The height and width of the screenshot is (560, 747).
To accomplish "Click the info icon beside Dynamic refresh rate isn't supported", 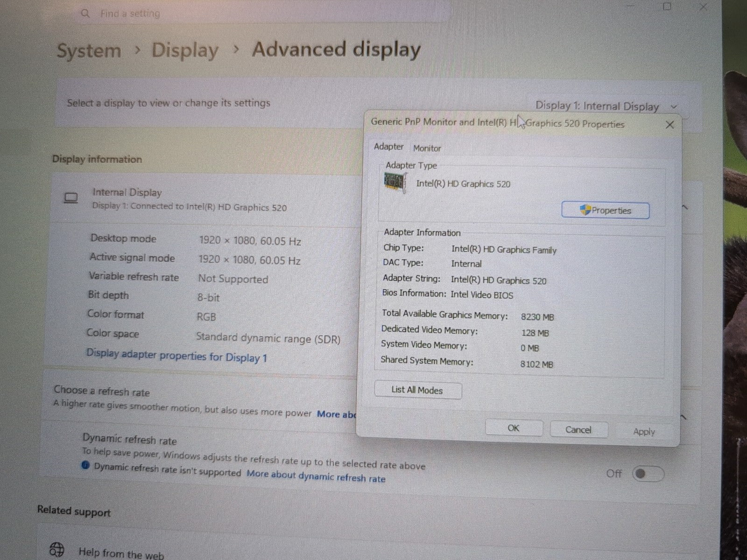I will pyautogui.click(x=85, y=465).
